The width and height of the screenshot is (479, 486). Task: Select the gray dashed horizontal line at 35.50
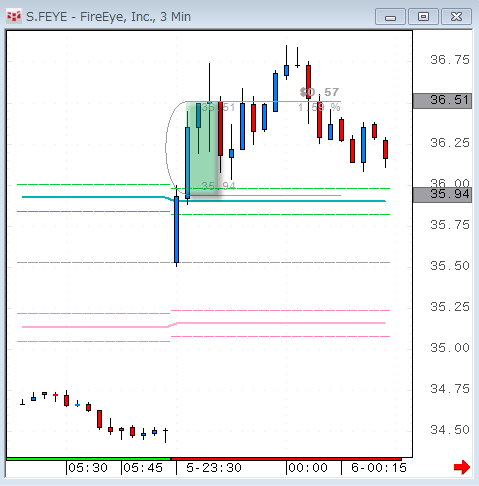(203, 263)
